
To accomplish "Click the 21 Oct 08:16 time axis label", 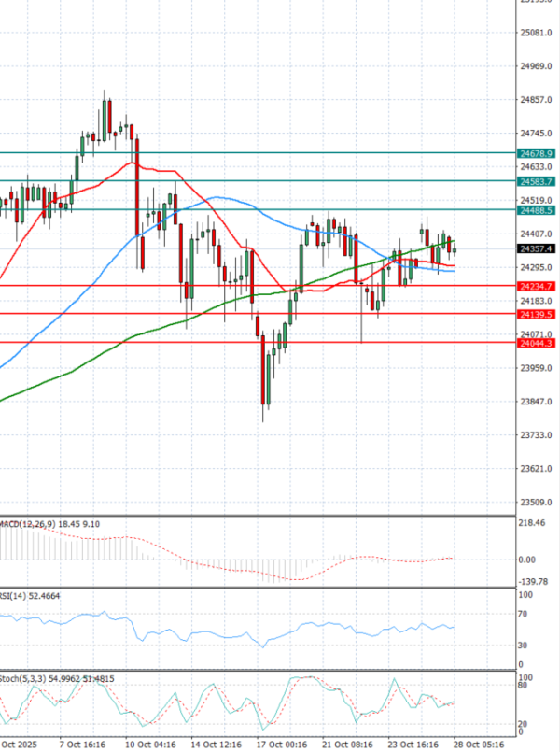I will pos(345,745).
